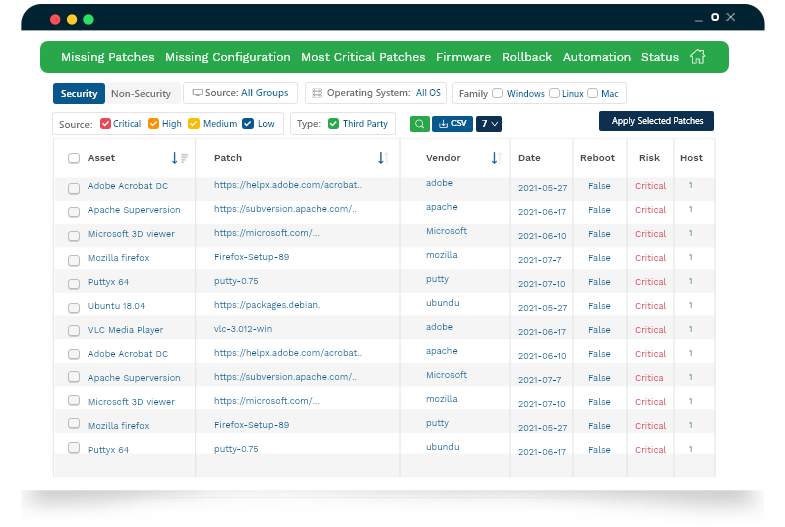The image size is (785, 527).
Task: Click the yellow window dot in title bar
Action: [72, 20]
